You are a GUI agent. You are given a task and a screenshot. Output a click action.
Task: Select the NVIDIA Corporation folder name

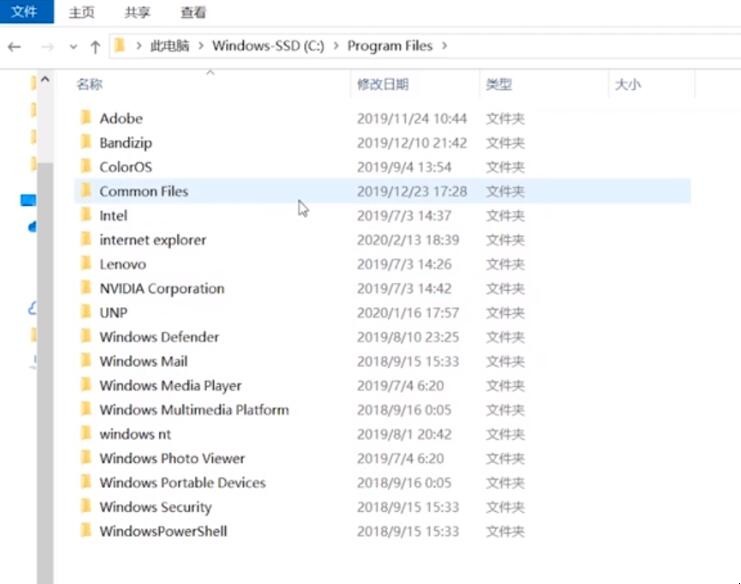click(x=161, y=289)
